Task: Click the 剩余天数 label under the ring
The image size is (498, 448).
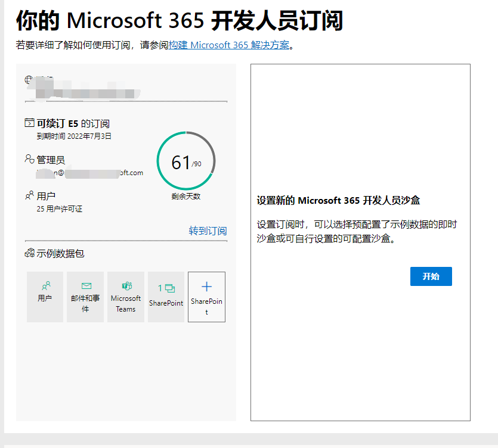Action: coord(186,197)
